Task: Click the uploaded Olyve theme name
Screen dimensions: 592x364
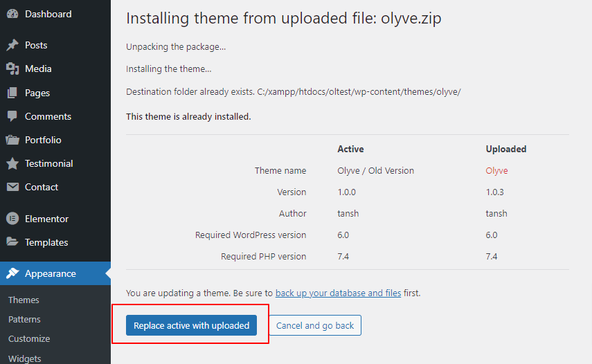Action: point(496,170)
